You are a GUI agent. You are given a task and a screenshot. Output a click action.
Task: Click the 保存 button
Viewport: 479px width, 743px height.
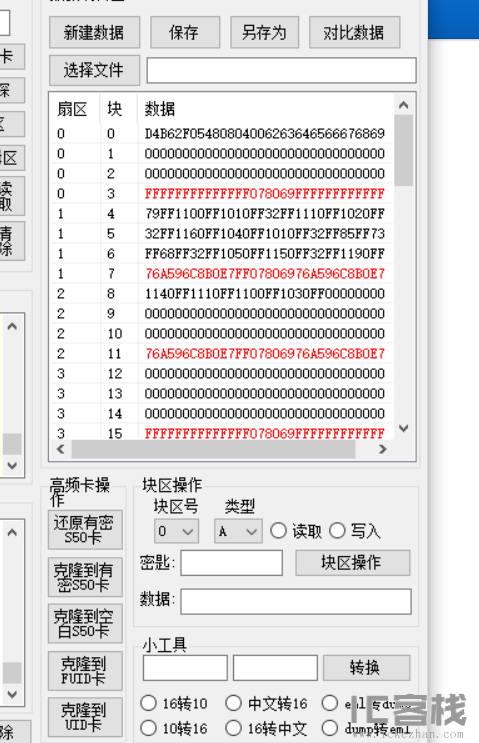185,32
